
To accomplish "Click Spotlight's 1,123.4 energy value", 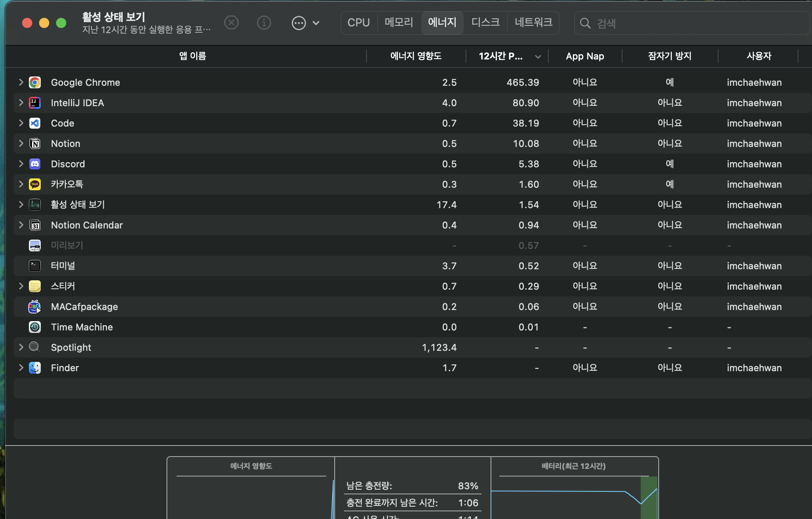I will coord(439,347).
